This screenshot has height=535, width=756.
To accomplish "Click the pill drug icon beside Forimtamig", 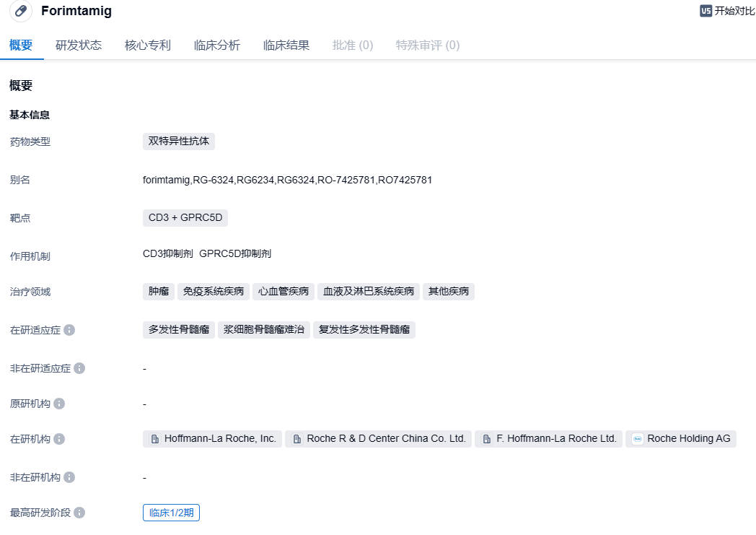I will (21, 11).
